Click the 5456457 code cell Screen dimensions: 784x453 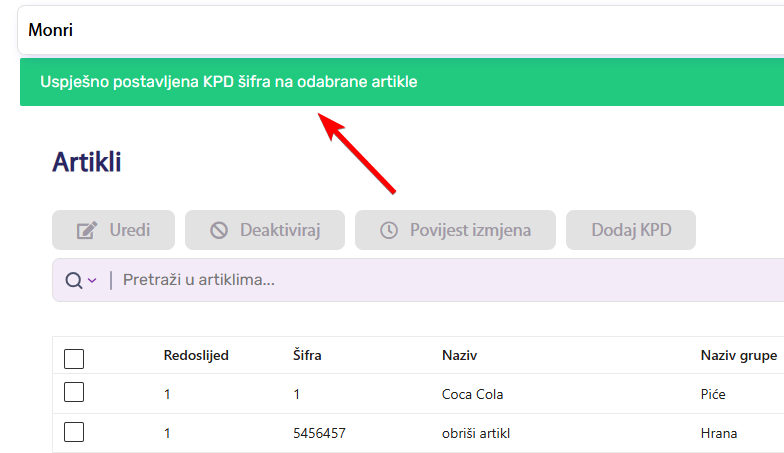point(320,433)
